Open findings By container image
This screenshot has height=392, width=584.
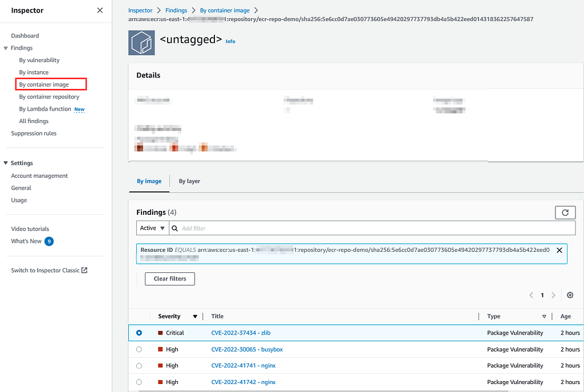[44, 85]
